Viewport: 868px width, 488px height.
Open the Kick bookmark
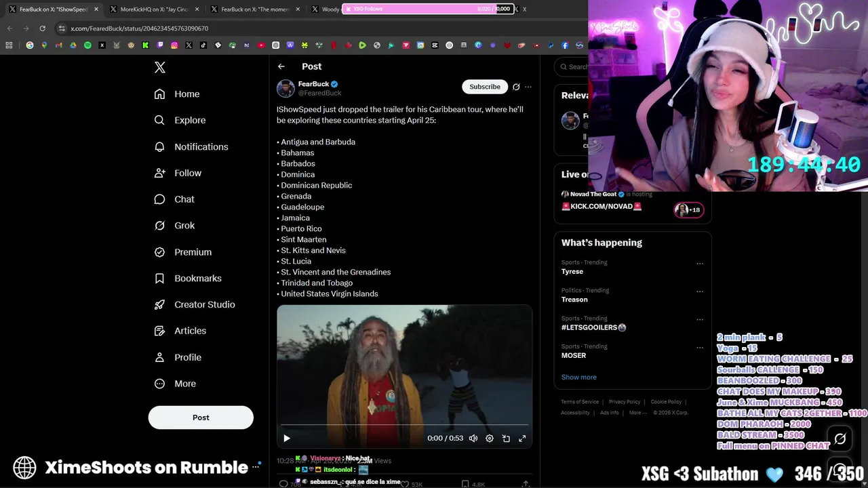[x=145, y=45]
